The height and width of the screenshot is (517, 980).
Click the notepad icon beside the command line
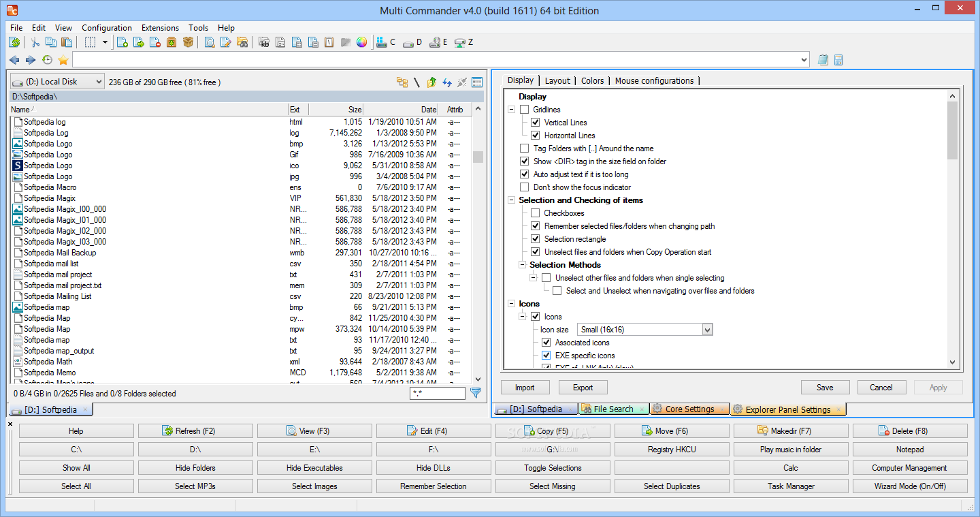823,60
